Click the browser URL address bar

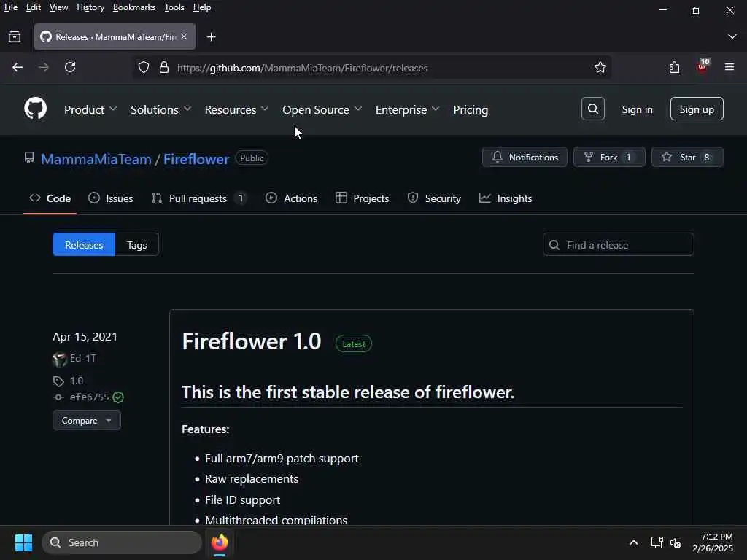(371, 68)
